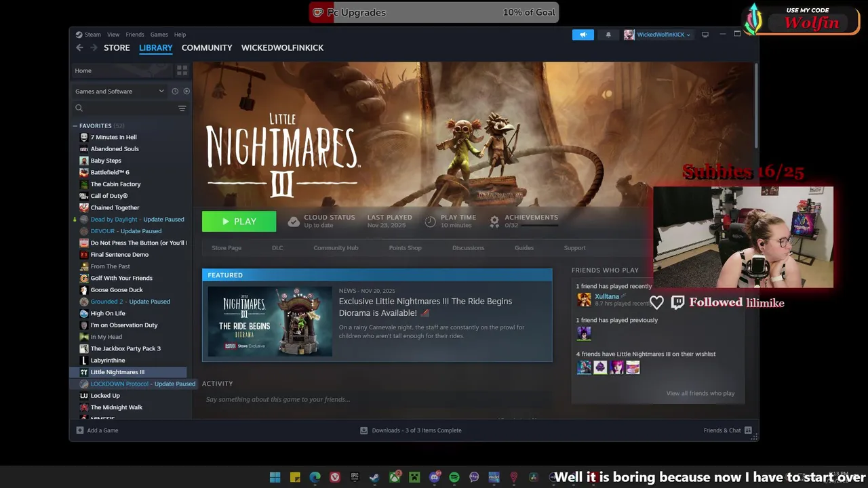Open the WICKEDWOLFINKICK profile tab
868x488 pixels.
click(x=282, y=47)
